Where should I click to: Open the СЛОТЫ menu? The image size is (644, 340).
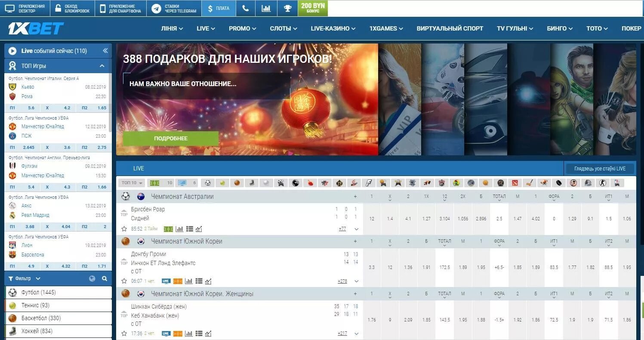283,28
